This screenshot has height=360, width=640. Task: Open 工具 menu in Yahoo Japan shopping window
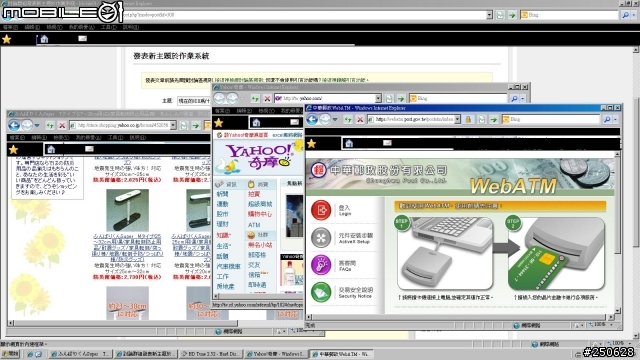pos(116,138)
